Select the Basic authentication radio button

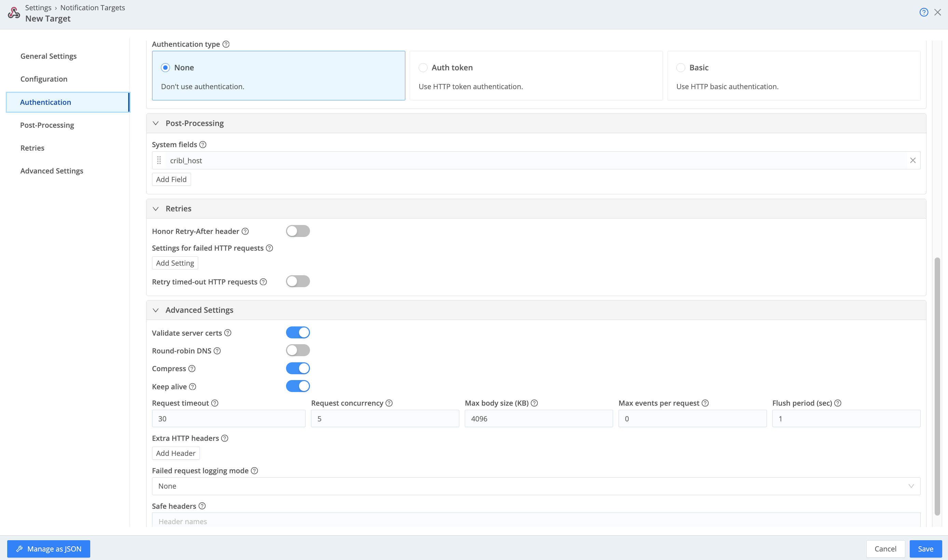click(681, 68)
